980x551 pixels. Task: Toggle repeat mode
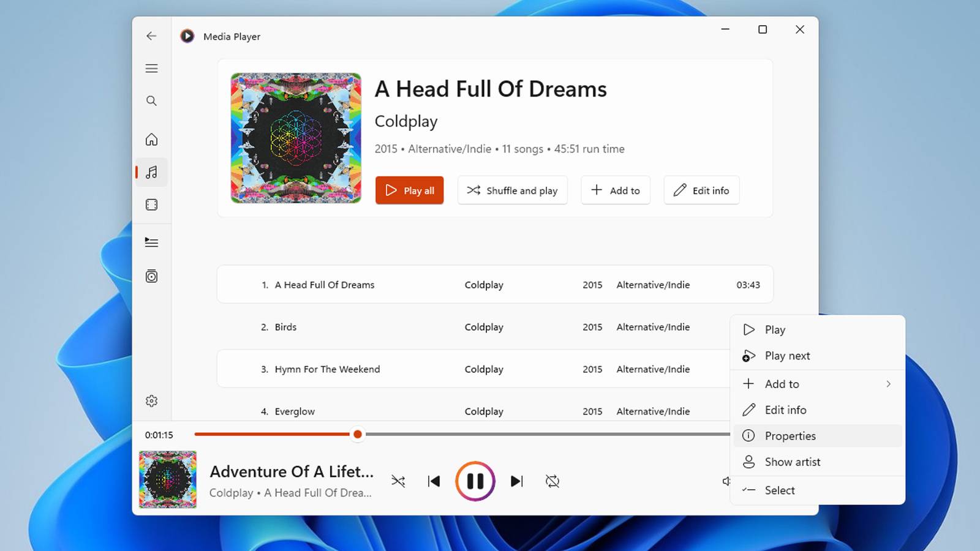(552, 481)
